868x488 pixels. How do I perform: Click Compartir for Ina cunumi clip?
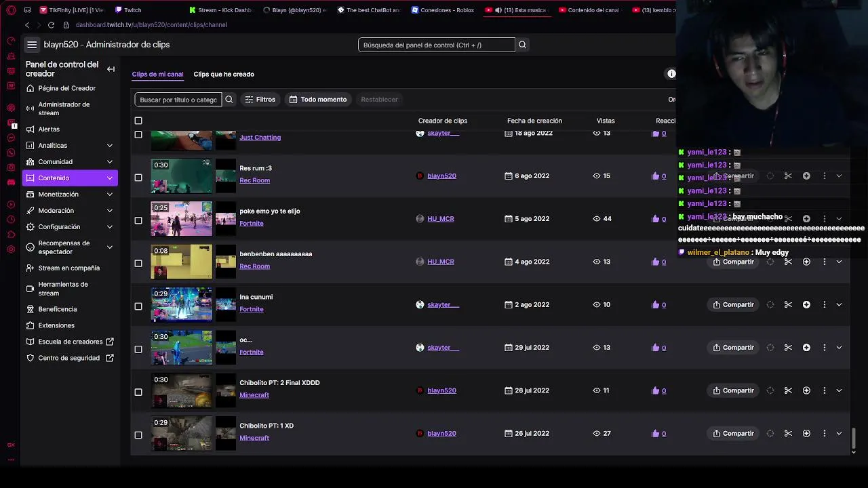click(x=734, y=305)
